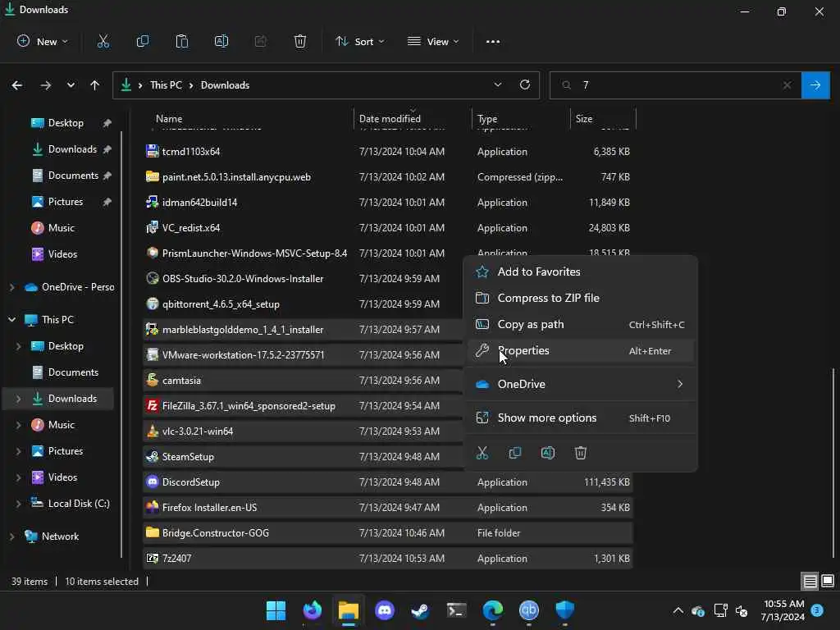Go back with the left arrow button
840x630 pixels.
17,85
